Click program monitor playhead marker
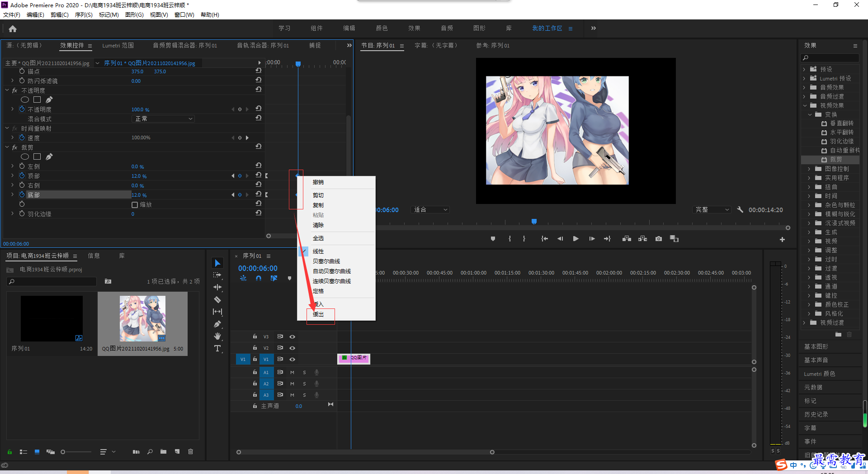Viewport: 868px width, 474px height. point(534,222)
